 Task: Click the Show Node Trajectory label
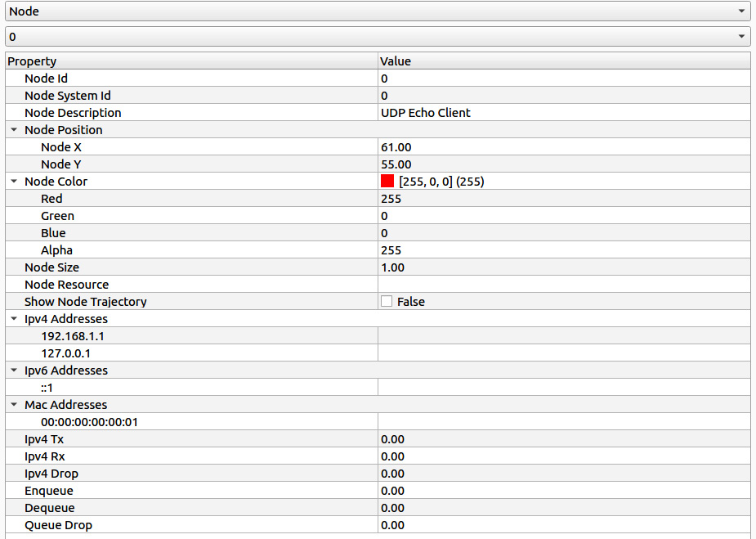pos(85,302)
